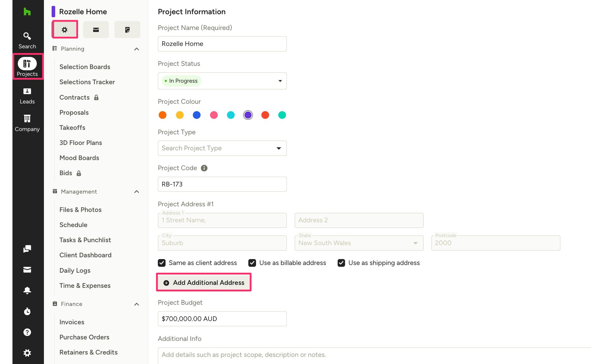Click the lock icon beside Bids

click(x=79, y=173)
